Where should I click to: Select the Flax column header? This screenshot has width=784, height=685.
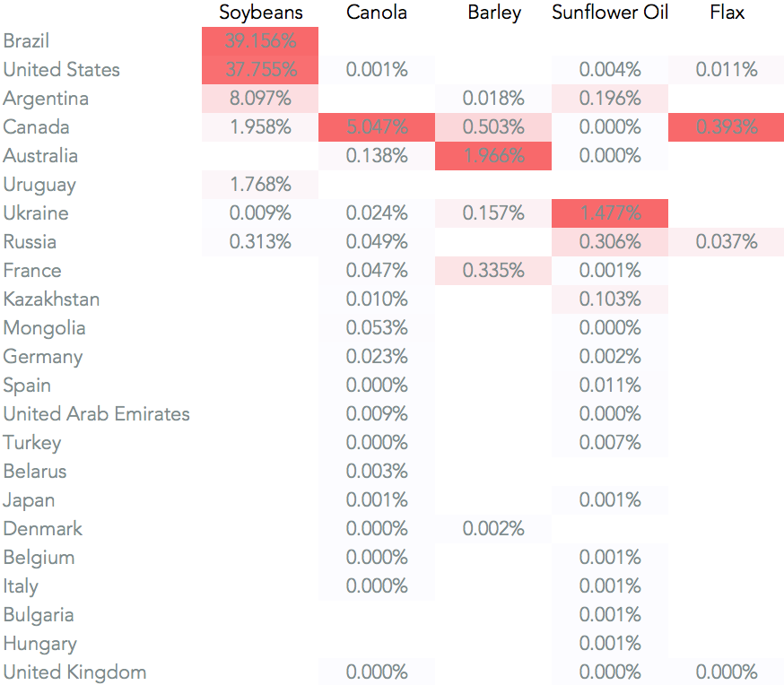[x=727, y=13]
